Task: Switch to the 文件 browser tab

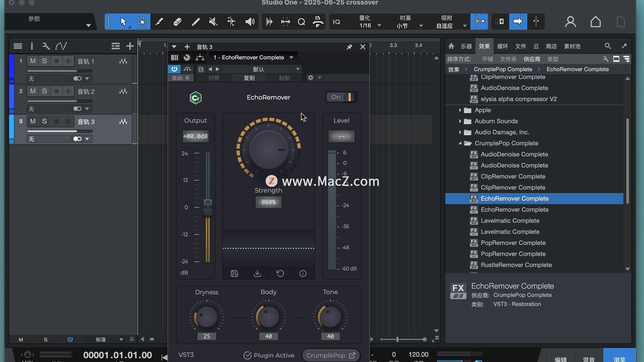Action: (x=521, y=46)
